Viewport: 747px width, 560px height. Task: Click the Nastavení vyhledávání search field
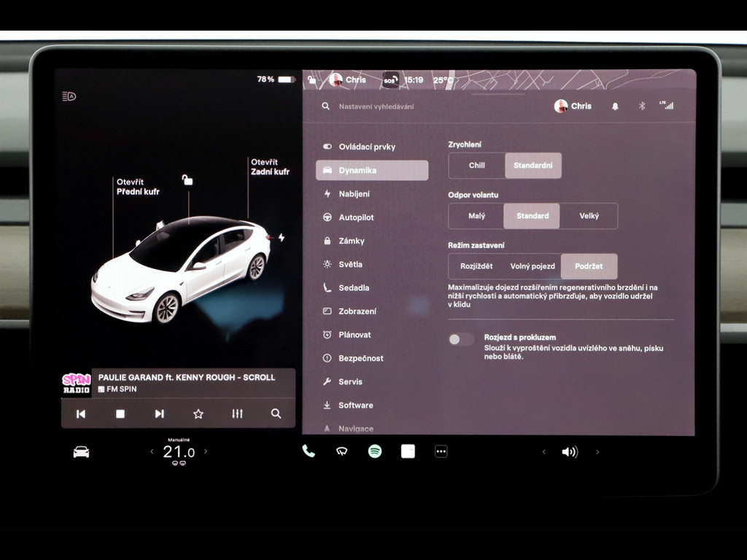pos(409,106)
